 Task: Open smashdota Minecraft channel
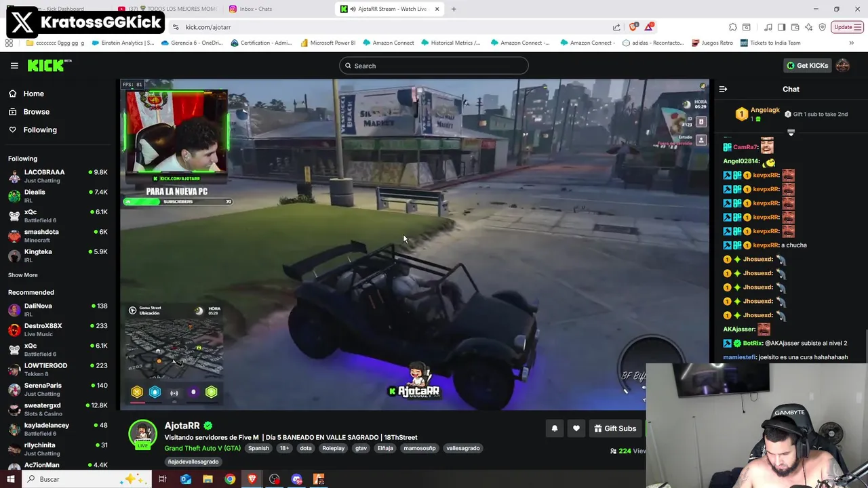(x=58, y=235)
